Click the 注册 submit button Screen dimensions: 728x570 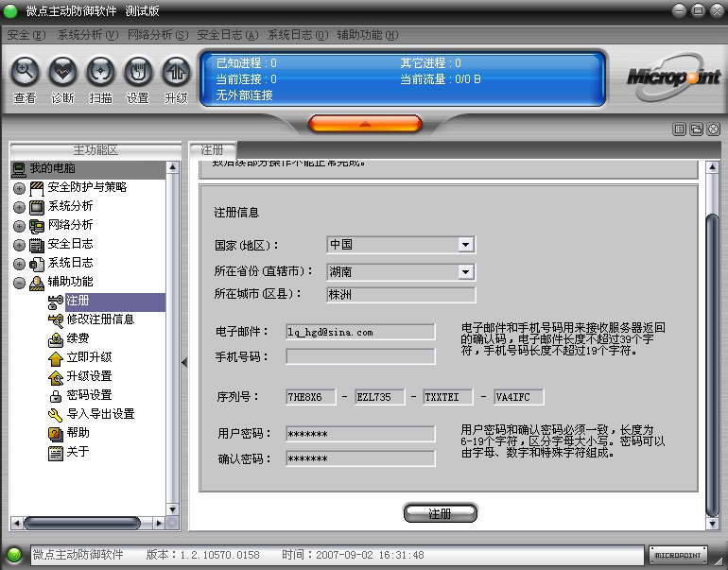[x=441, y=513]
